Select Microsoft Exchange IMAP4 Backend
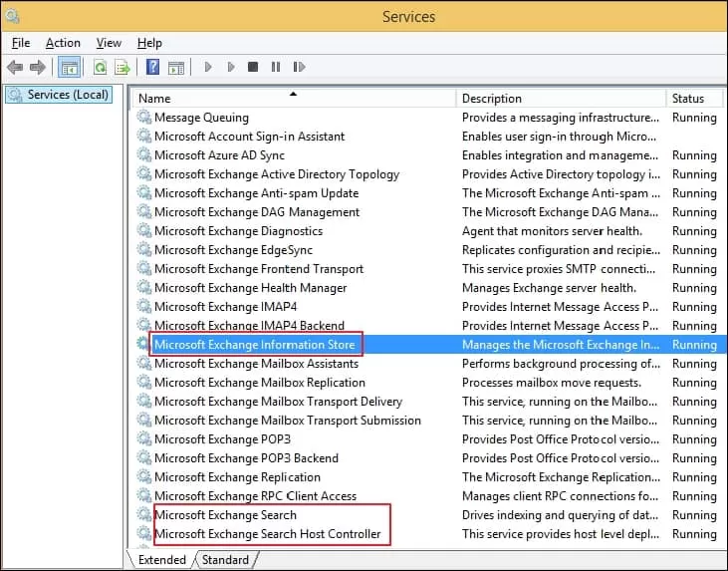 pyautogui.click(x=249, y=325)
